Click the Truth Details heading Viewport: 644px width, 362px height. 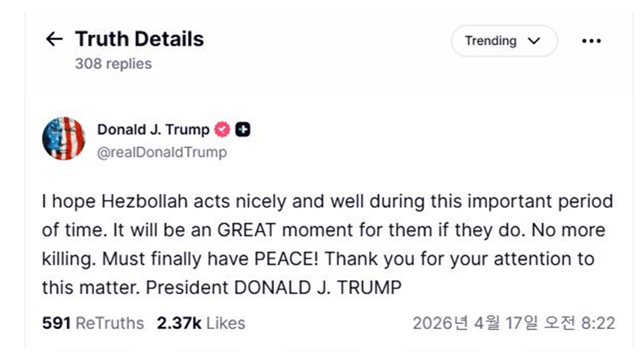(x=139, y=39)
